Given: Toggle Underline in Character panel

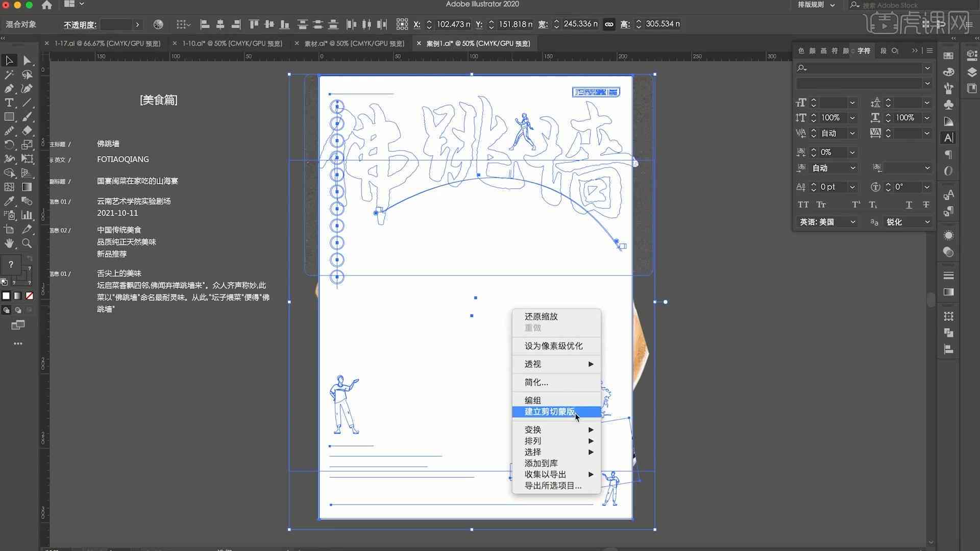Looking at the screenshot, I should (x=909, y=205).
